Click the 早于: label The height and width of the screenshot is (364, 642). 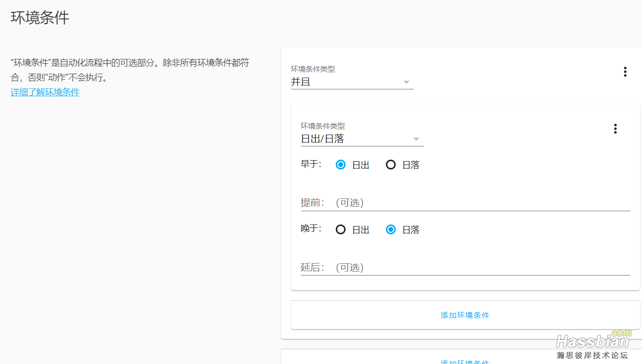click(x=311, y=164)
